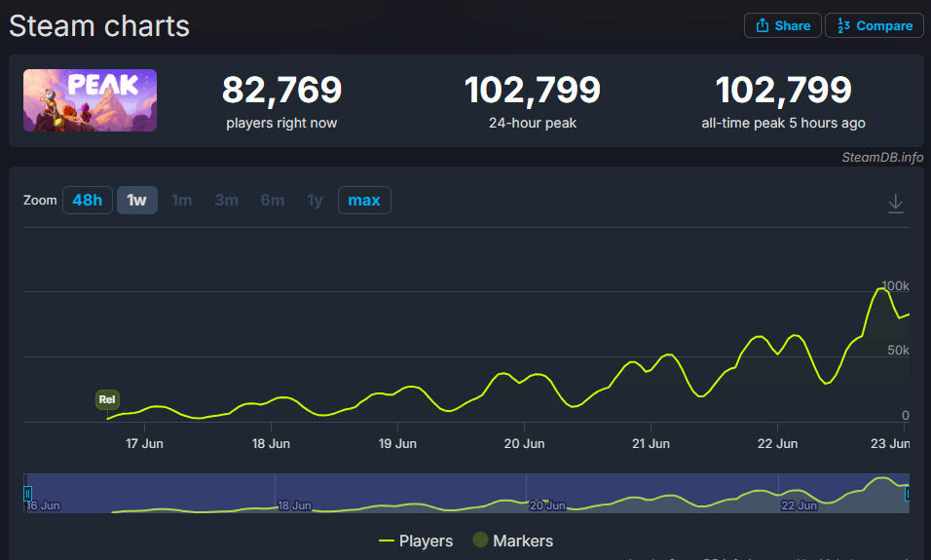Set chart zoom to 48h
Screen dimensions: 931x560
click(88, 200)
